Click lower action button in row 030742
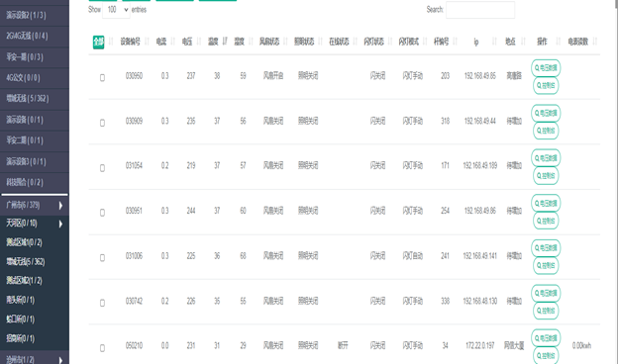This screenshot has height=364, width=618. click(x=546, y=311)
